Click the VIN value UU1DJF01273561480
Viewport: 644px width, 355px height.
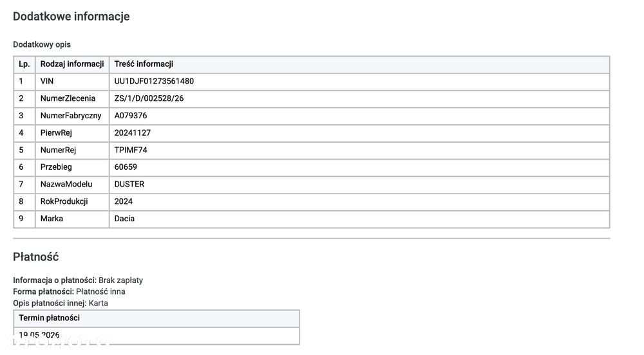coord(154,81)
